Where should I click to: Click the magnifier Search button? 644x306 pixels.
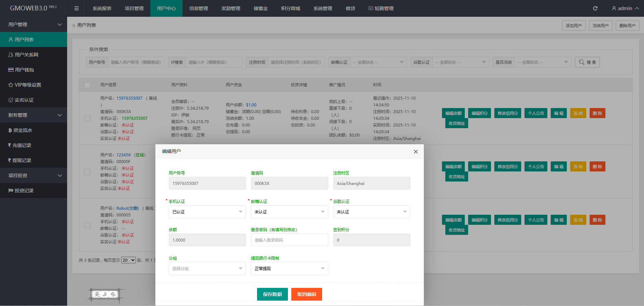[587, 62]
